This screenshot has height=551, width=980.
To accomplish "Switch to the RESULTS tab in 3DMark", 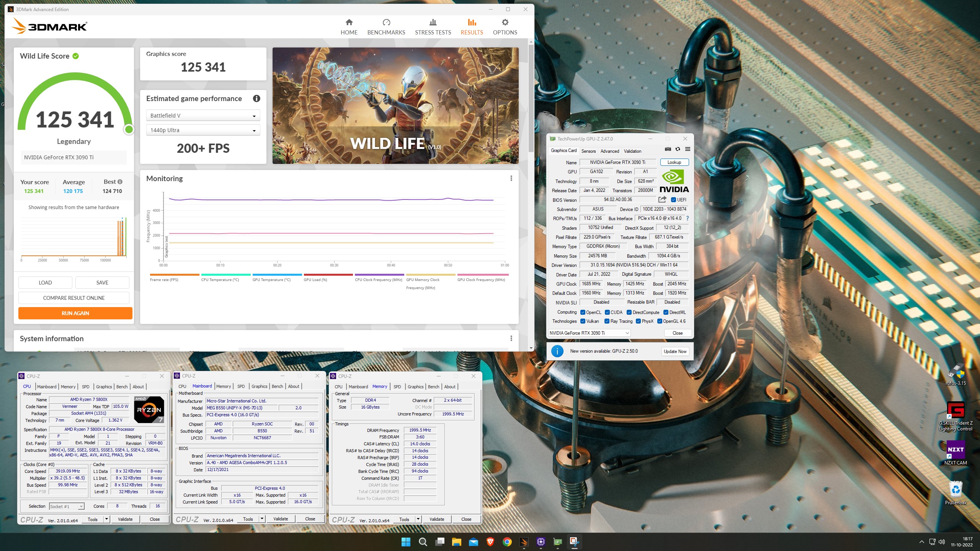I will (x=472, y=27).
